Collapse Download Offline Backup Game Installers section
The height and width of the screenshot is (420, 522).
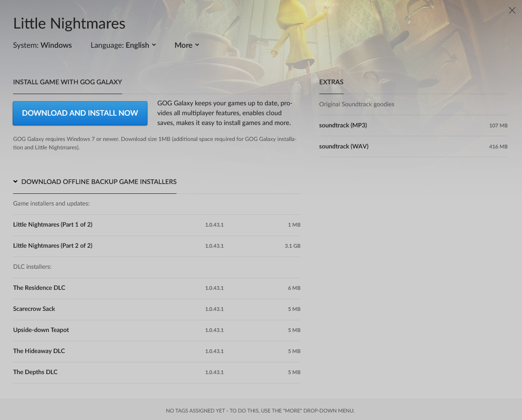(95, 182)
